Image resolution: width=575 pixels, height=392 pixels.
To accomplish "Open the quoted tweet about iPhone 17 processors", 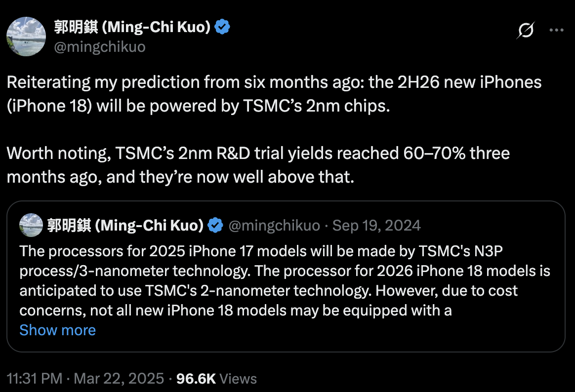I will [x=286, y=276].
